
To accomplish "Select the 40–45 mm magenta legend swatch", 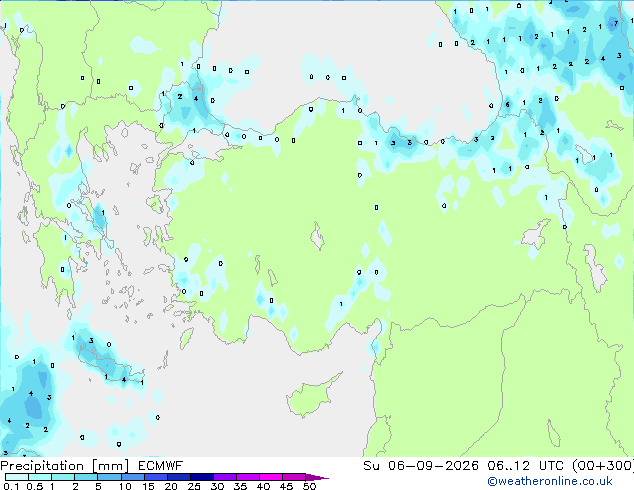I will tap(271, 477).
